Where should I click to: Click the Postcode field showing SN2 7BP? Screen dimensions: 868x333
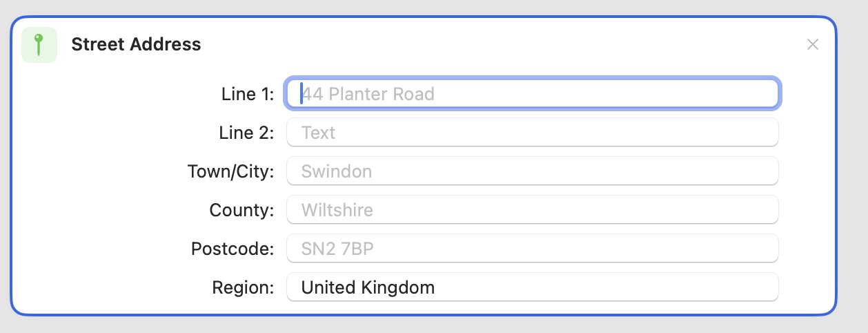pyautogui.click(x=533, y=248)
